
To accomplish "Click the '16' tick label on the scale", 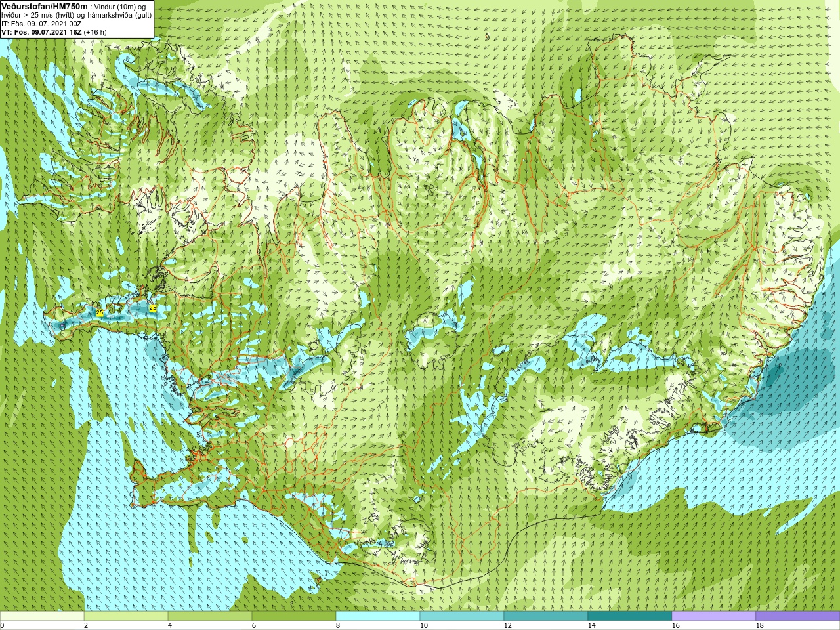I will click(676, 625).
